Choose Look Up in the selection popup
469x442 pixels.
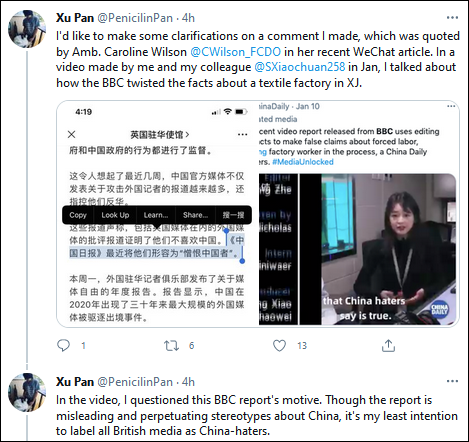click(x=115, y=215)
